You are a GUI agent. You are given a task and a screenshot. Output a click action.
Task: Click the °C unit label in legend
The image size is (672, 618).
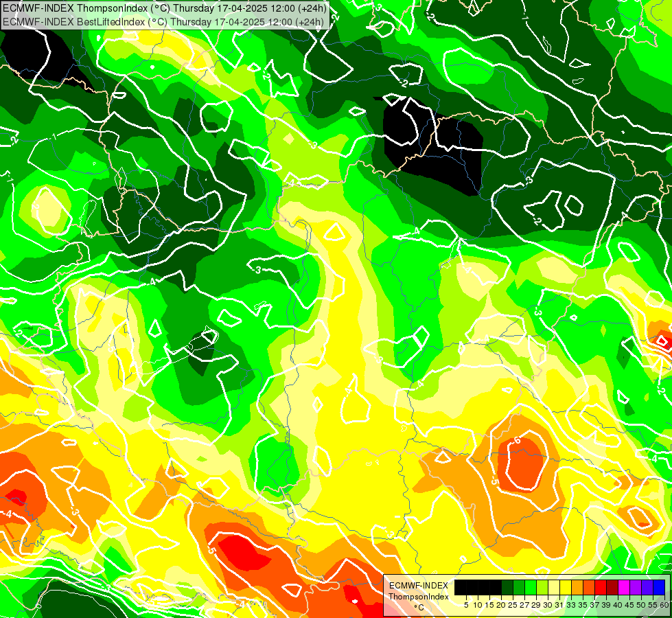point(419,608)
